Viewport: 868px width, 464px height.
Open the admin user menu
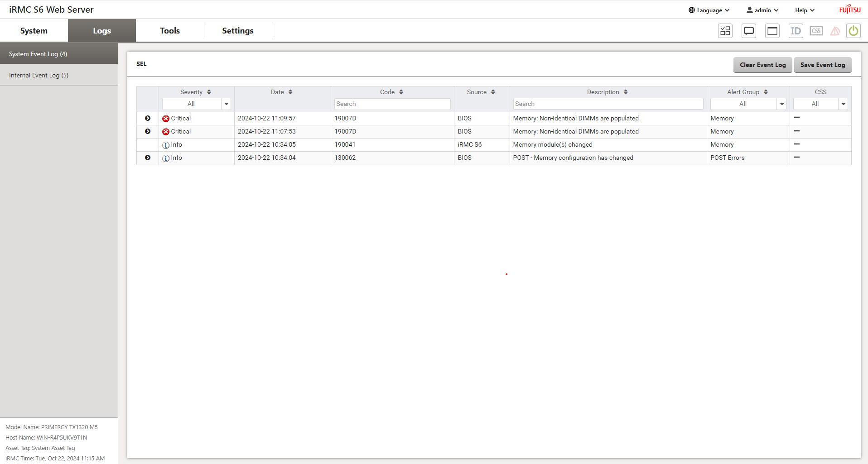(x=762, y=10)
